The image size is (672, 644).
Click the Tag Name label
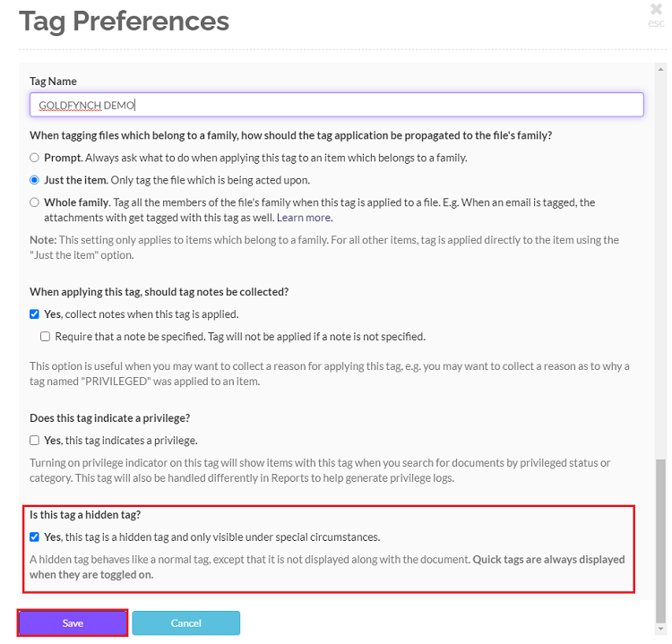pyautogui.click(x=53, y=82)
